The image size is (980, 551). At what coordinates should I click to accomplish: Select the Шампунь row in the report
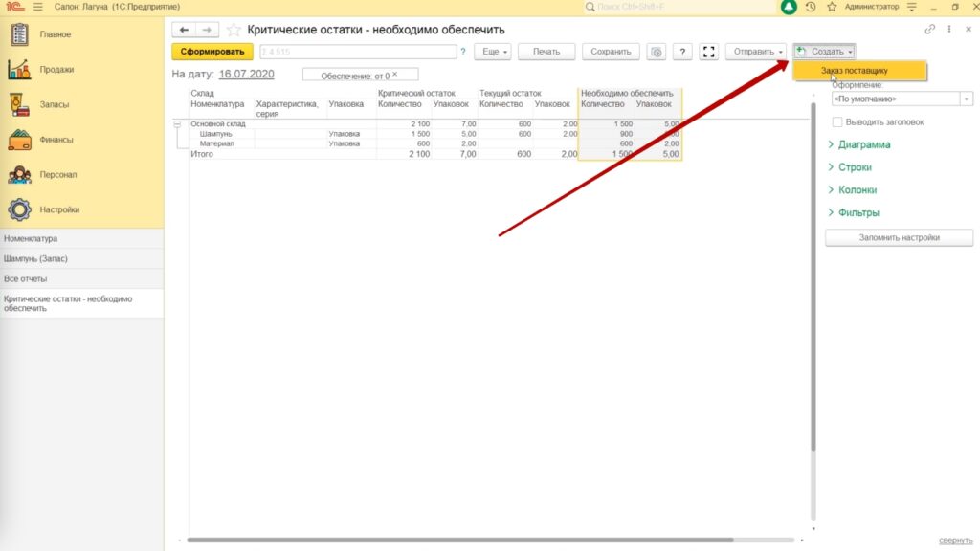(x=215, y=134)
